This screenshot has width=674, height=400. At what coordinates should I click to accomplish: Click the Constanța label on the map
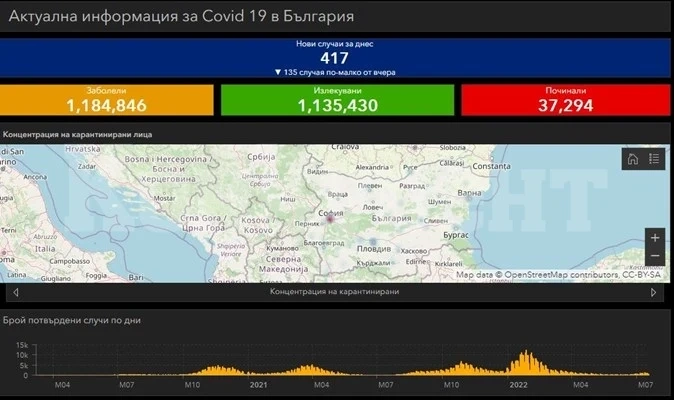coord(491,166)
